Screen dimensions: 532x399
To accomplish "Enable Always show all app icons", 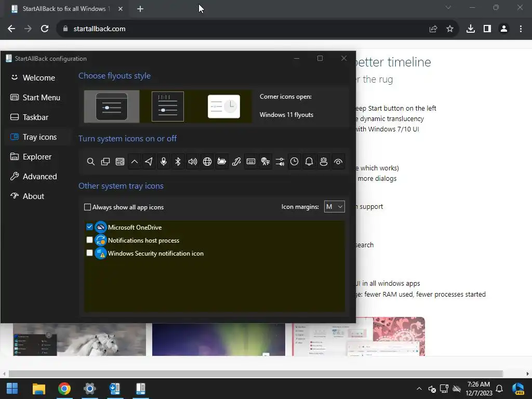I will [x=87, y=207].
